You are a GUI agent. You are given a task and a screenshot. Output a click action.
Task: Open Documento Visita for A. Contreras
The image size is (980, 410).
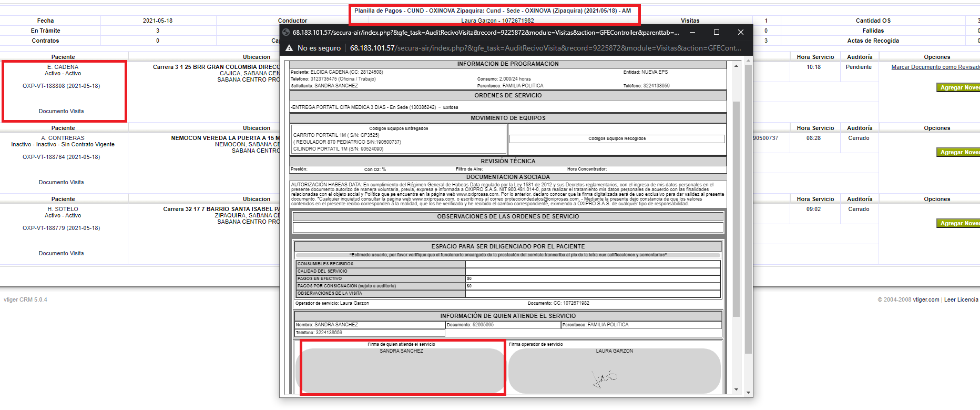(61, 182)
